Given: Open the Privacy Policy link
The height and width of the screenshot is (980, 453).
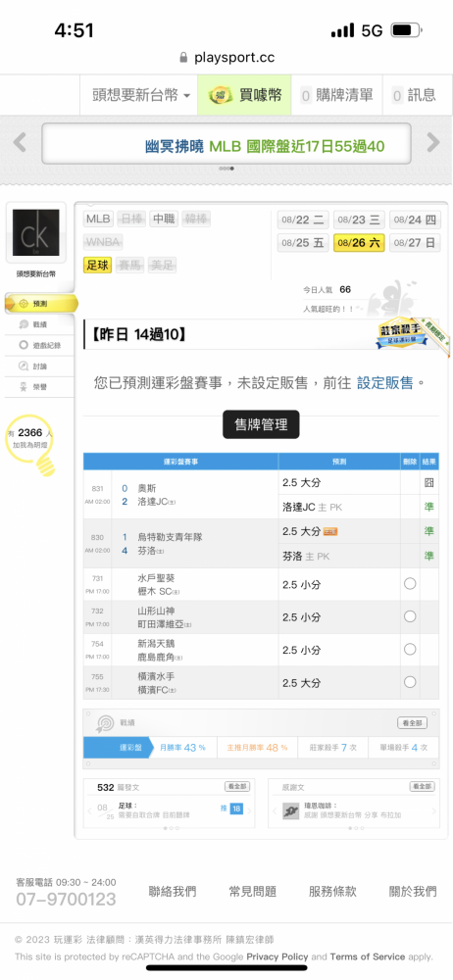Looking at the screenshot, I should point(277,956).
